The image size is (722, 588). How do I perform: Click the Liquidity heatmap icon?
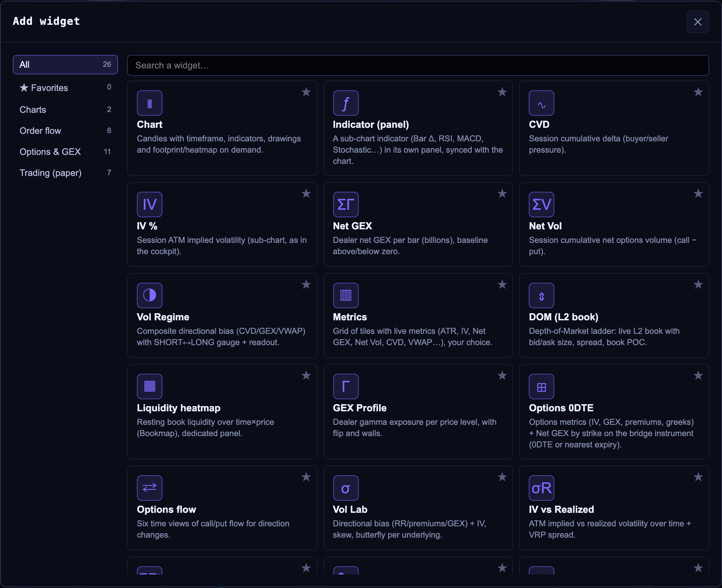(149, 386)
